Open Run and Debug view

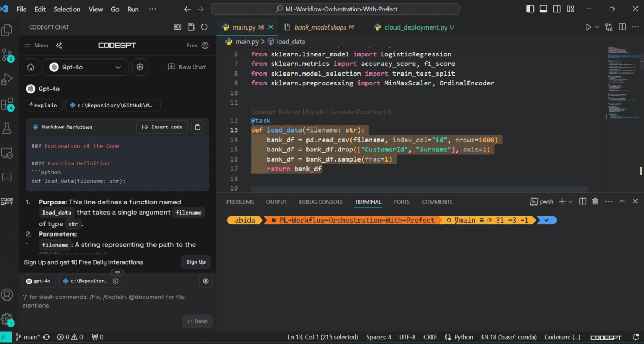pyautogui.click(x=7, y=79)
